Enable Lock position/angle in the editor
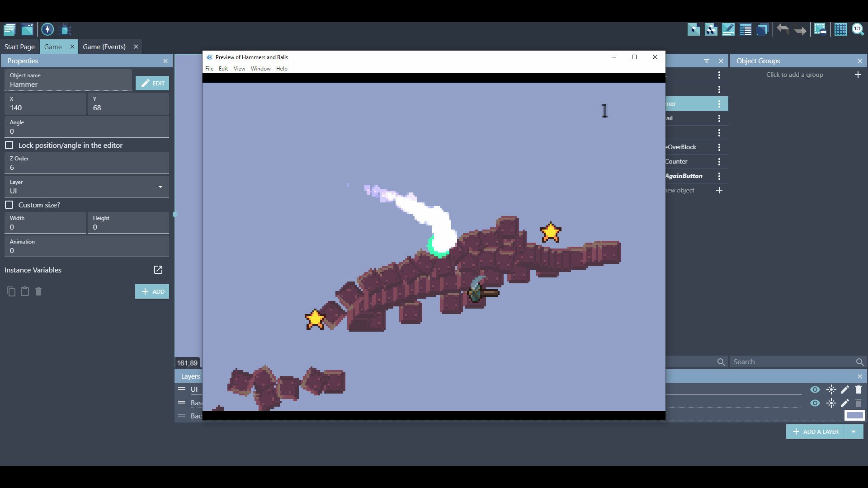The width and height of the screenshot is (868, 488). [9, 145]
